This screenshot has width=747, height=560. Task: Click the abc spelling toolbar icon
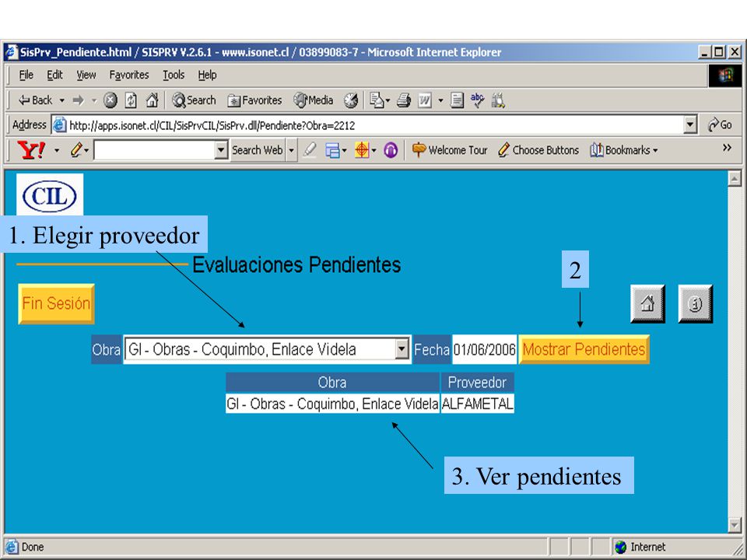[477, 100]
